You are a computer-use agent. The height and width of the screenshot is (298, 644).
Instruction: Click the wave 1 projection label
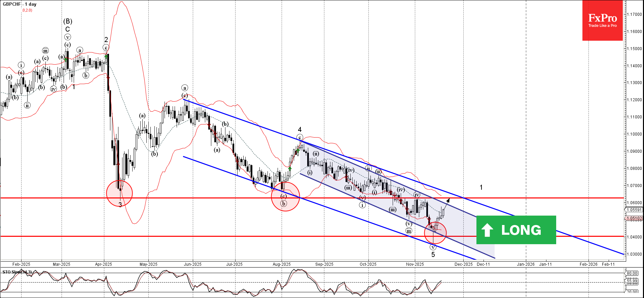481,187
